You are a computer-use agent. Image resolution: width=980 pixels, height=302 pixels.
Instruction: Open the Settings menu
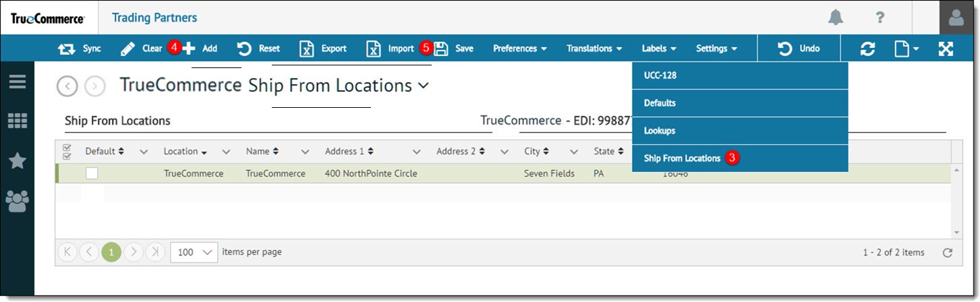tap(716, 49)
